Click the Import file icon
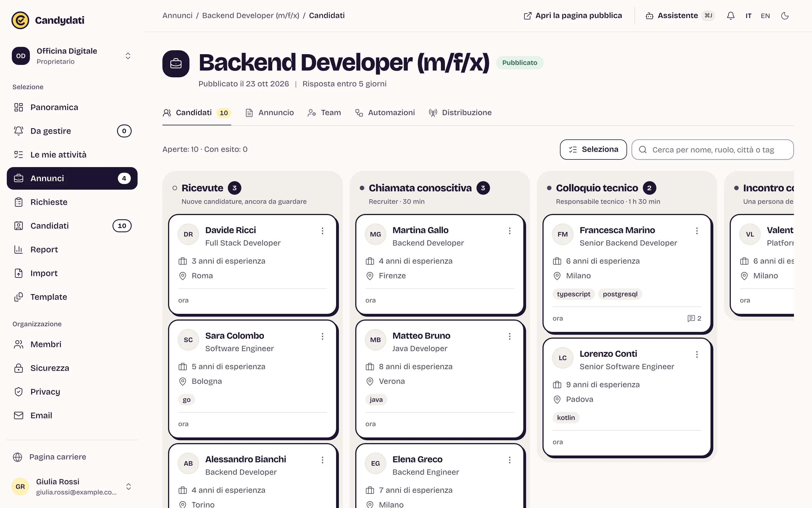 click(18, 273)
